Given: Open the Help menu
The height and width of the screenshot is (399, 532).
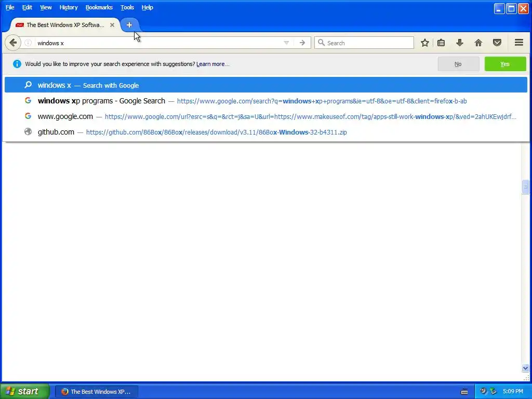Looking at the screenshot, I should 147,7.
